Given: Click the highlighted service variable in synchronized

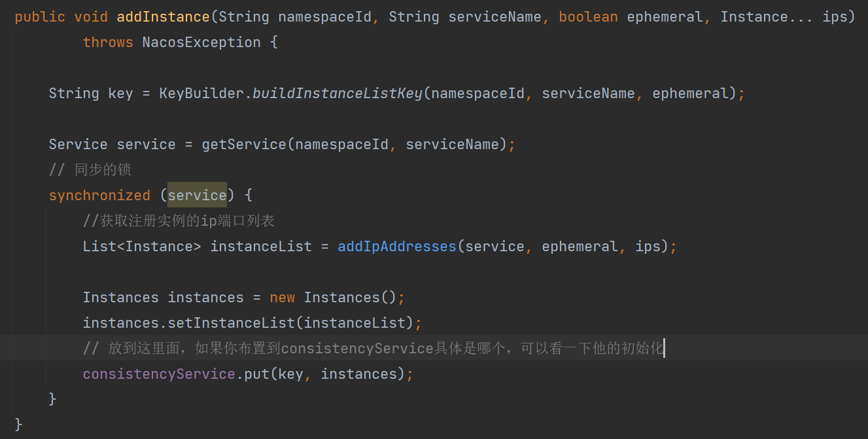Looking at the screenshot, I should 197,195.
